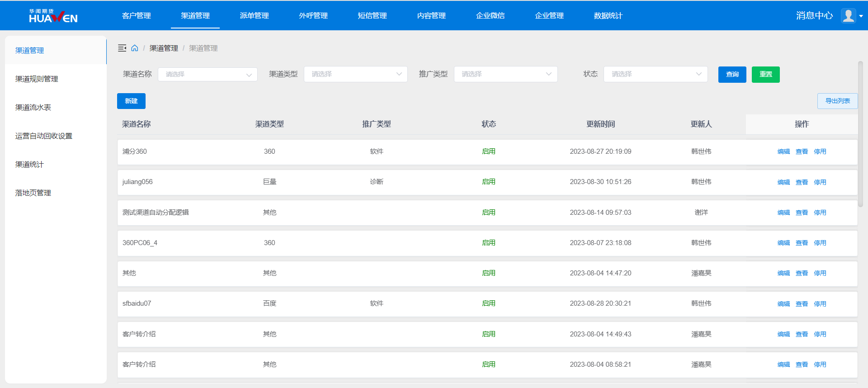Click 百度 channel type cell
Screen dimensions: 868x388
tap(269, 303)
